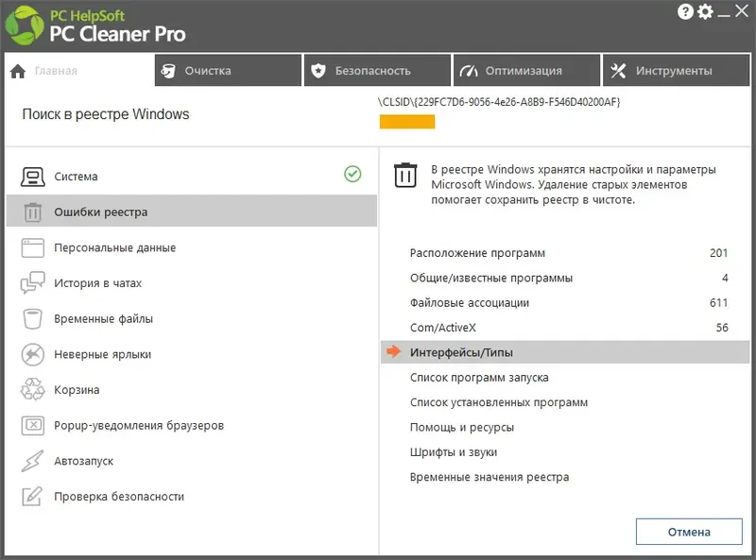Click the chat bubbles icon for История в чатах
The height and width of the screenshot is (560, 756).
33,283
